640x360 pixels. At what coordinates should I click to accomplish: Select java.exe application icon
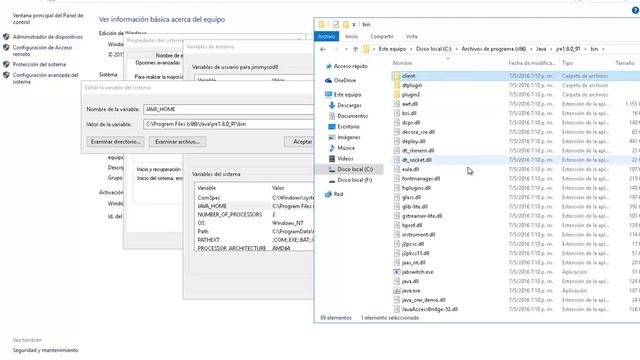point(397,291)
